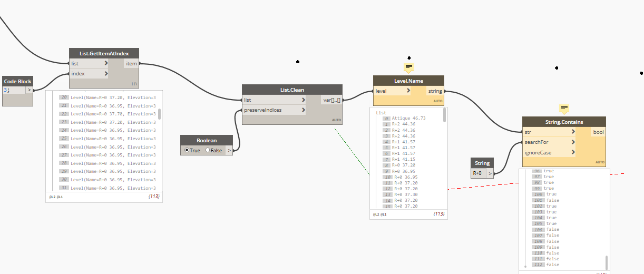Click the Boolean node output port arrow
This screenshot has width=644, height=274.
click(229, 150)
